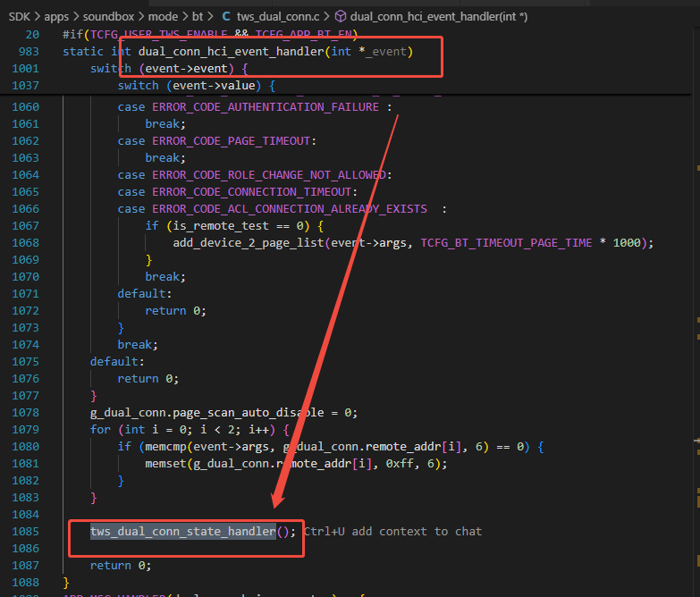Select line number 1084 in gutter
The image size is (700, 597).
(25, 514)
